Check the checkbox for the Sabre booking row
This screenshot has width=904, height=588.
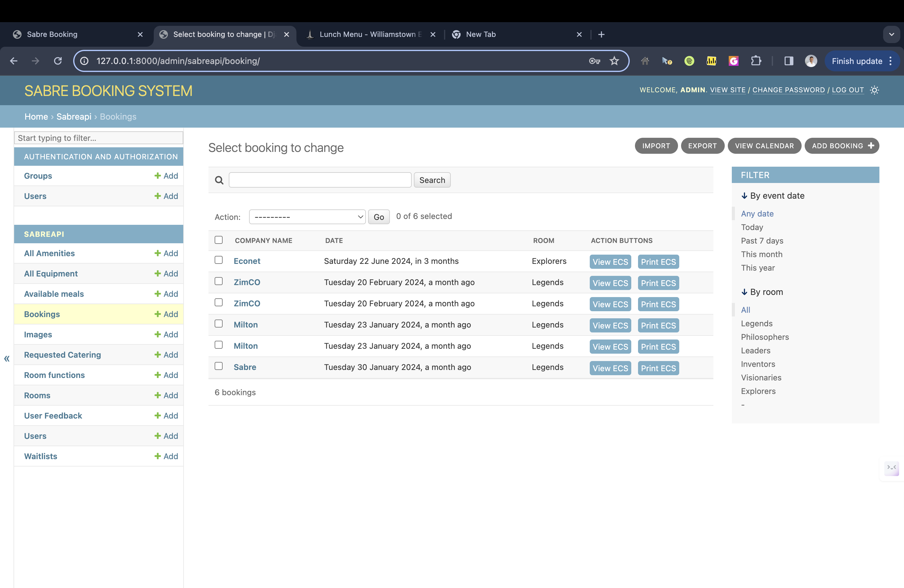click(x=218, y=366)
